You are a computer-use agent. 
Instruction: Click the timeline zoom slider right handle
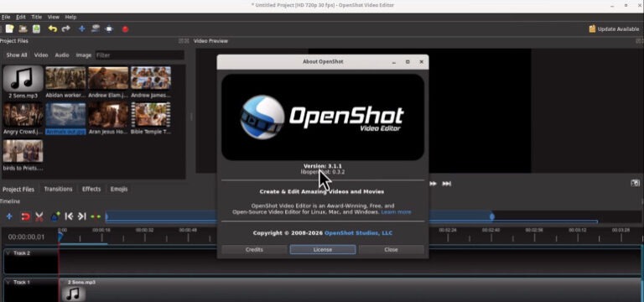click(x=492, y=216)
